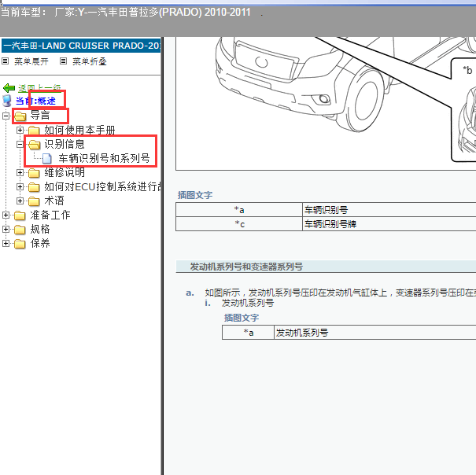Expand the 如何使用本手册 node

pyautogui.click(x=20, y=130)
